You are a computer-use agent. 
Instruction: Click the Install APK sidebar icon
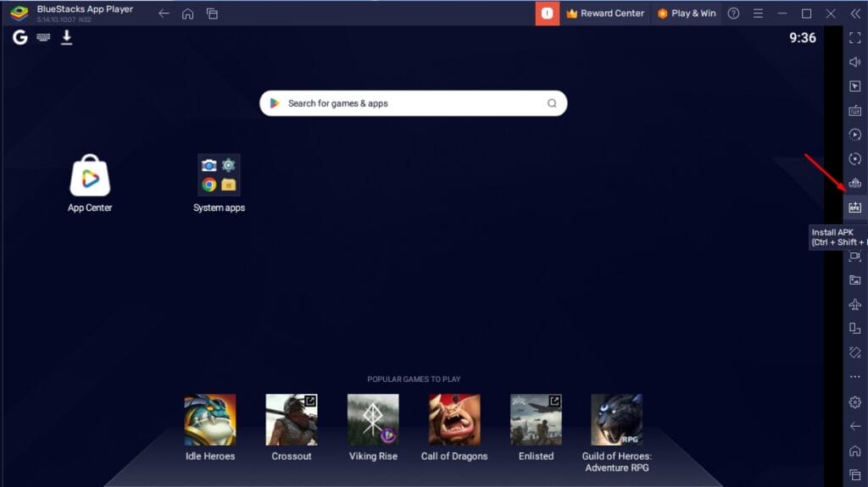tap(854, 208)
